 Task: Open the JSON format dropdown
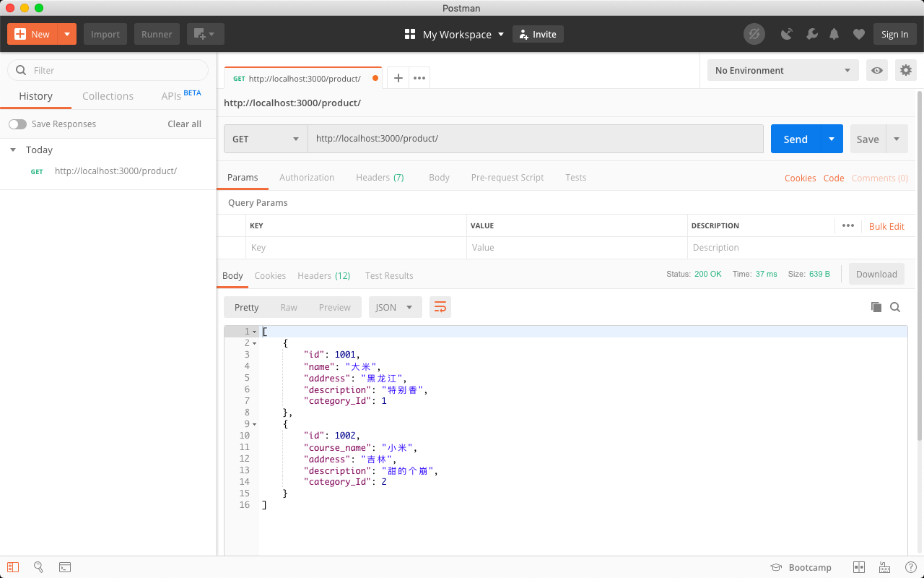pos(395,307)
